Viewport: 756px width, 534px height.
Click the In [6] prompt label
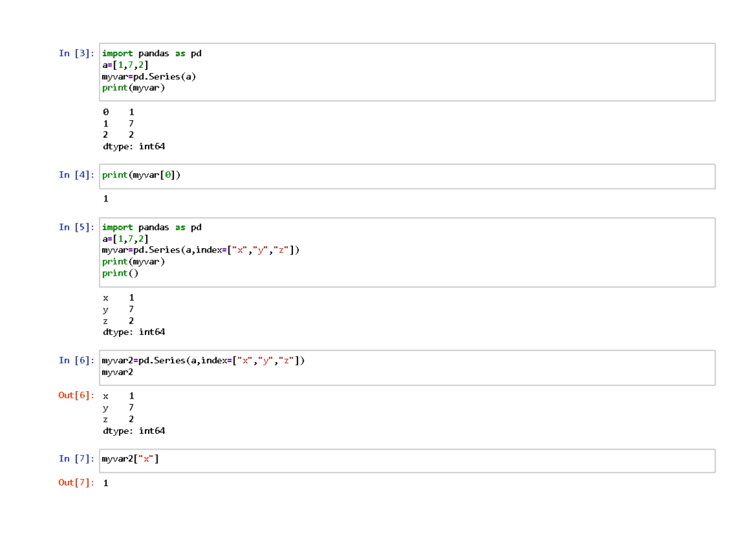tap(76, 360)
